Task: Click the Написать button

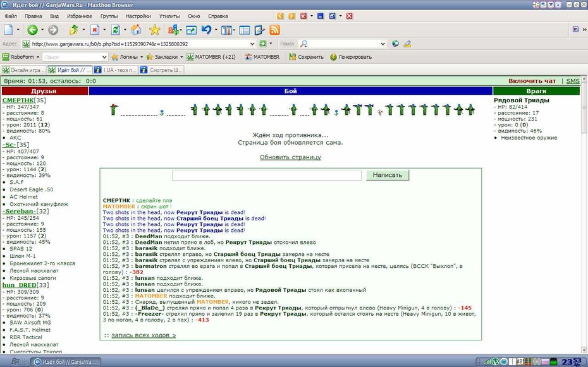Action: click(388, 175)
